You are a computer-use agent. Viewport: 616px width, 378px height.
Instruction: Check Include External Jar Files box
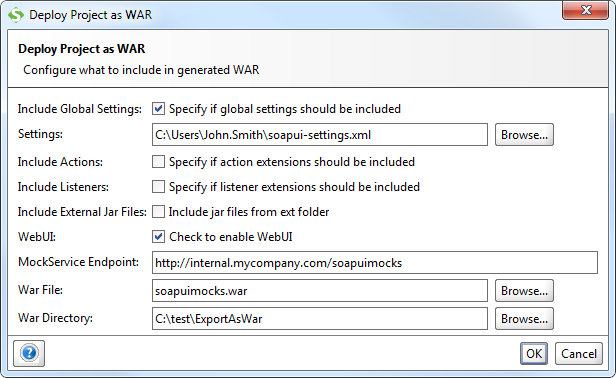point(158,212)
